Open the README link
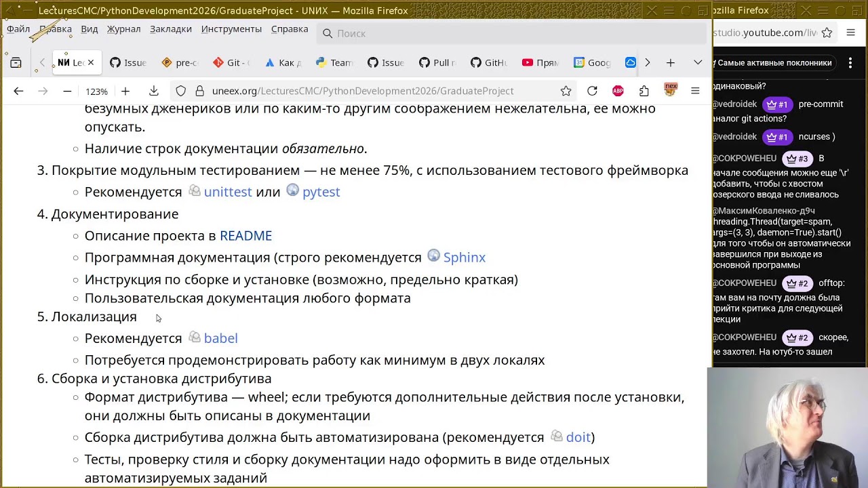 tap(245, 235)
